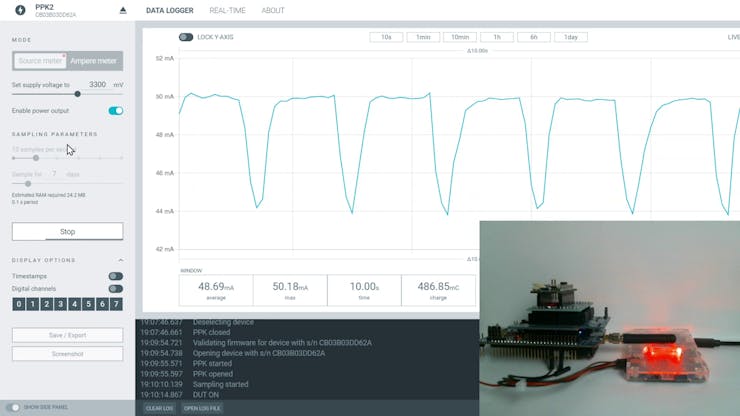Open the About tab

273,10
